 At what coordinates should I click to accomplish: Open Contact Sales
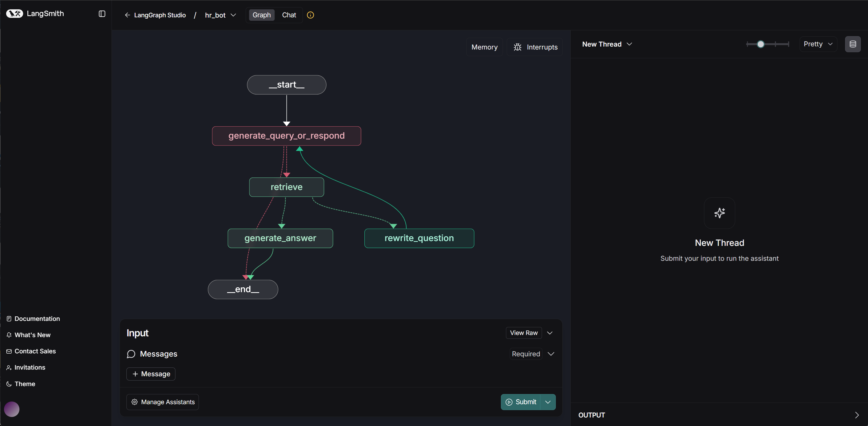31,351
